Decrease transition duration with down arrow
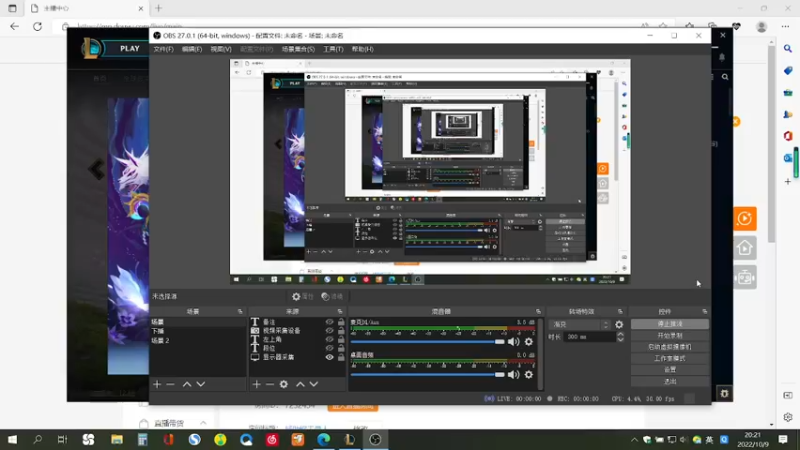Image resolution: width=800 pixels, height=450 pixels. click(620, 339)
